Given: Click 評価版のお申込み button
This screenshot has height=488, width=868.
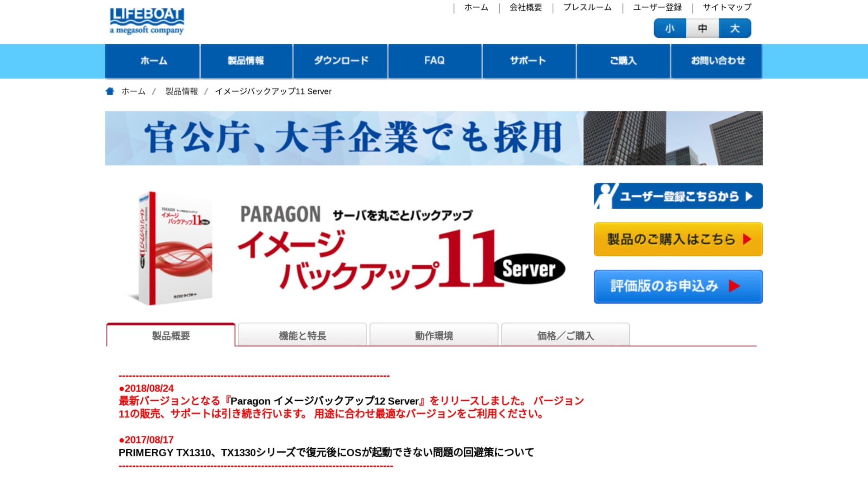Looking at the screenshot, I should [678, 286].
